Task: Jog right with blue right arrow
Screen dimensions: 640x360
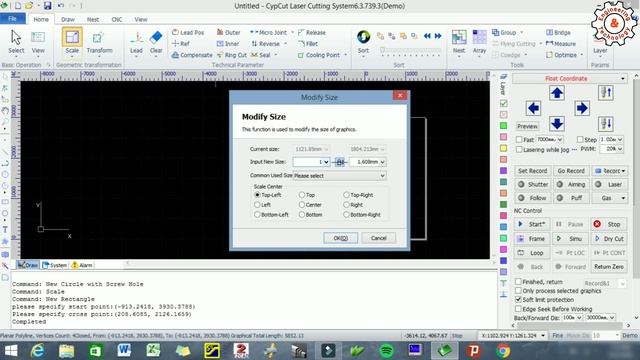Action: 582,108
